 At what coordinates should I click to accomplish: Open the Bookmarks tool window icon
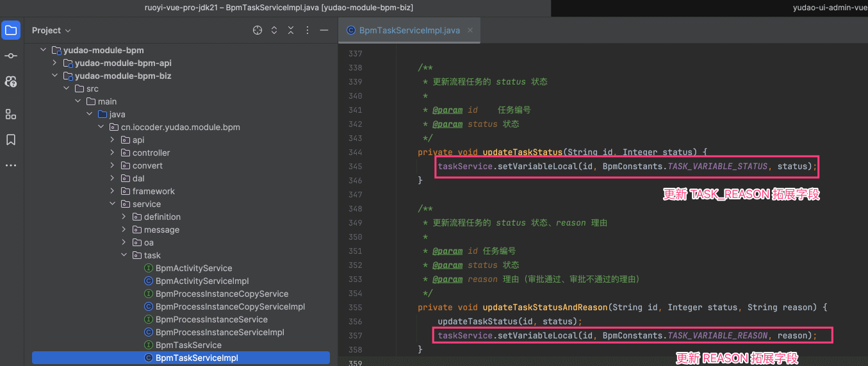[11, 140]
